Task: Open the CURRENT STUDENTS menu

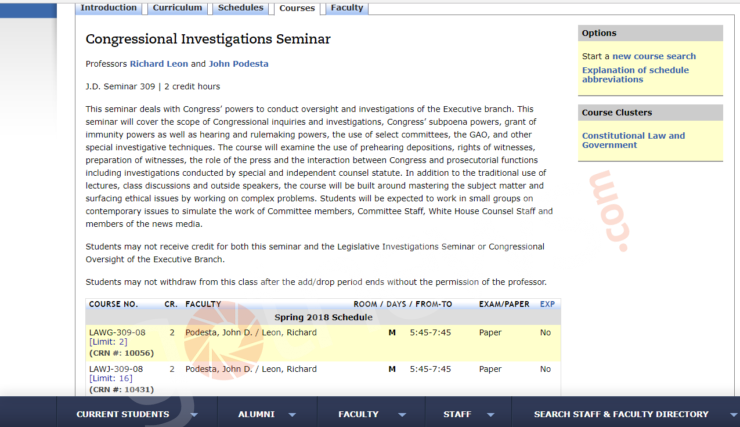Action: pyautogui.click(x=123, y=414)
